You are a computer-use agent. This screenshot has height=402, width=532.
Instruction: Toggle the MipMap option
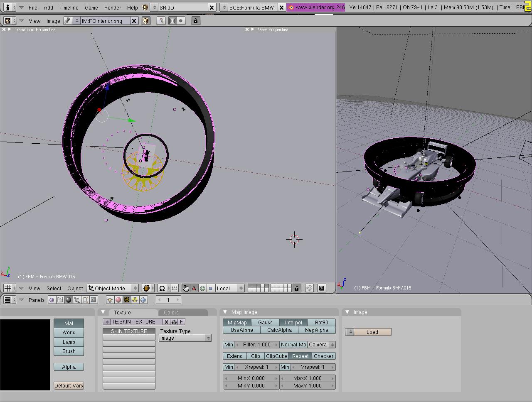(x=237, y=323)
